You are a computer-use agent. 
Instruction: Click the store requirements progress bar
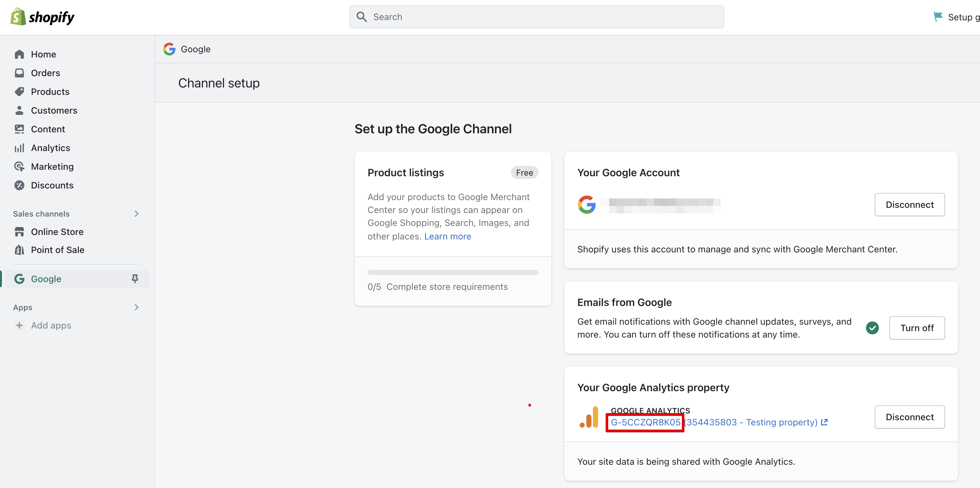coord(453,272)
